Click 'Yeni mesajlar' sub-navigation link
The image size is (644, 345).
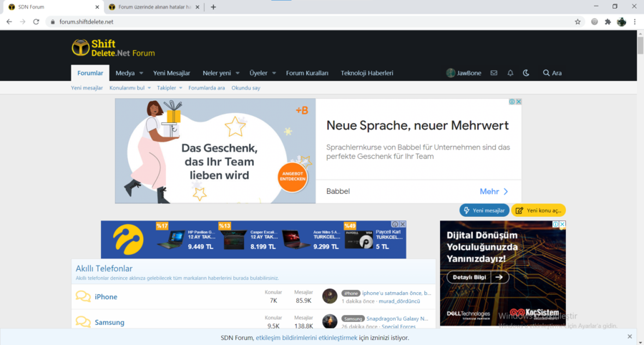coord(87,88)
